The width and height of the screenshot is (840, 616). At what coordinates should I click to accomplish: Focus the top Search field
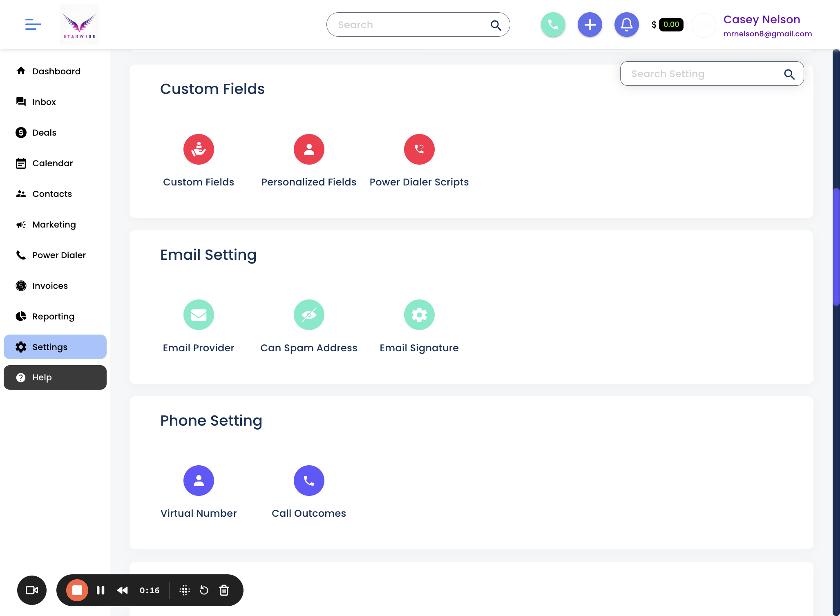tap(418, 25)
